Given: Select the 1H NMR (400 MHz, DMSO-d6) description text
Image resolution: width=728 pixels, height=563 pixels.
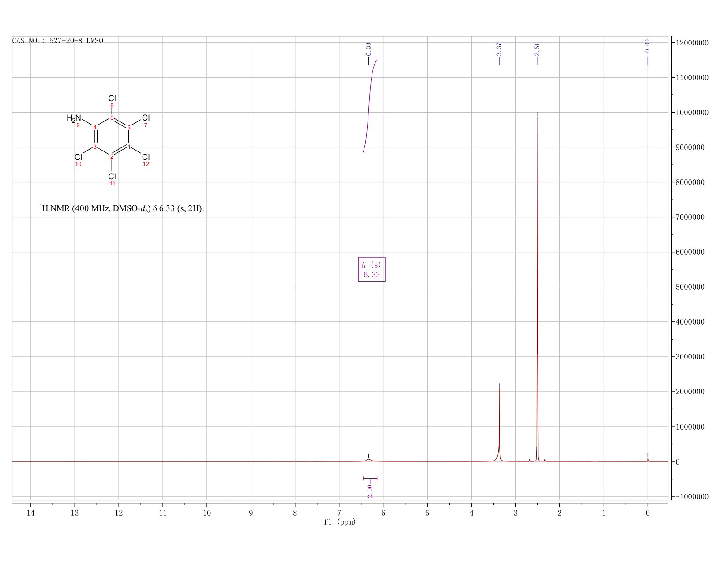Looking at the screenshot, I should point(122,208).
